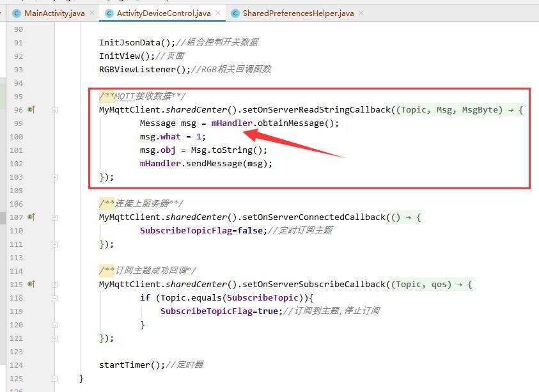Collapse the lambda fold marker at line 115
Screen dimensions: 539x392
point(55,285)
